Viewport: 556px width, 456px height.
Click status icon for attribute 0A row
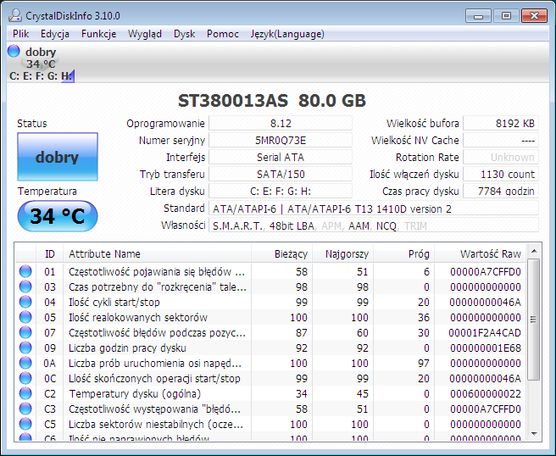click(25, 363)
